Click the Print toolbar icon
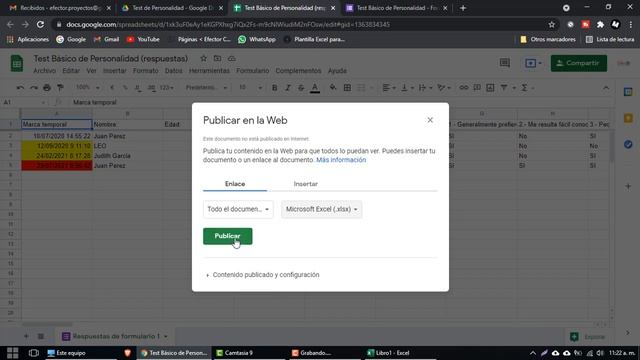640x360 pixels. 47,88
